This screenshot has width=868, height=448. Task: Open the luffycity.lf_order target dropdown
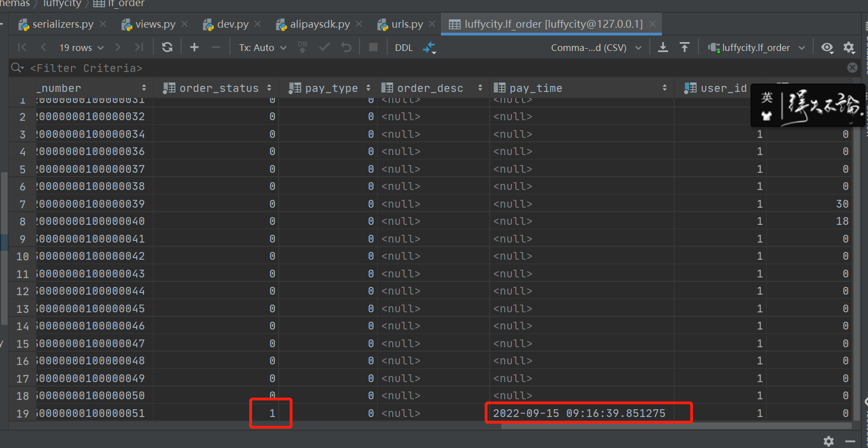[757, 48]
